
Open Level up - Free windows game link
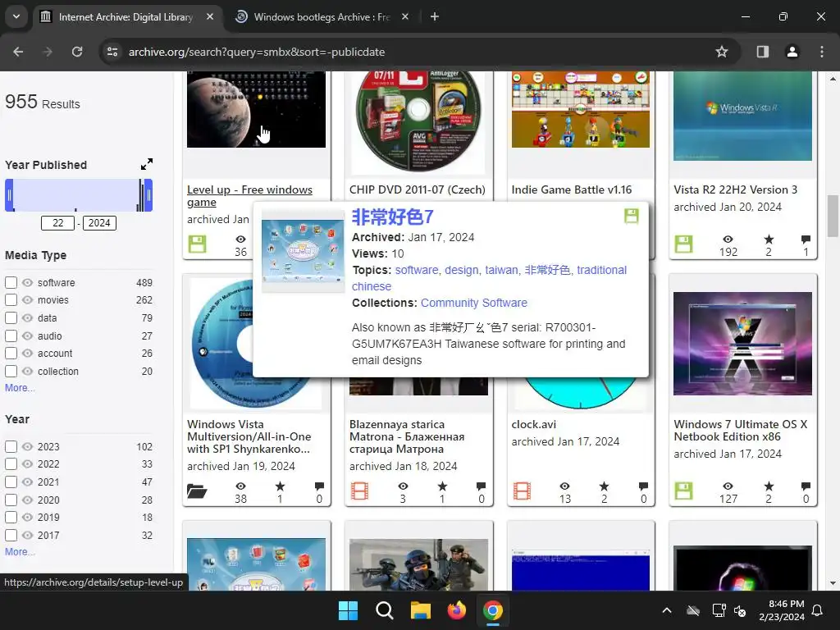point(249,196)
